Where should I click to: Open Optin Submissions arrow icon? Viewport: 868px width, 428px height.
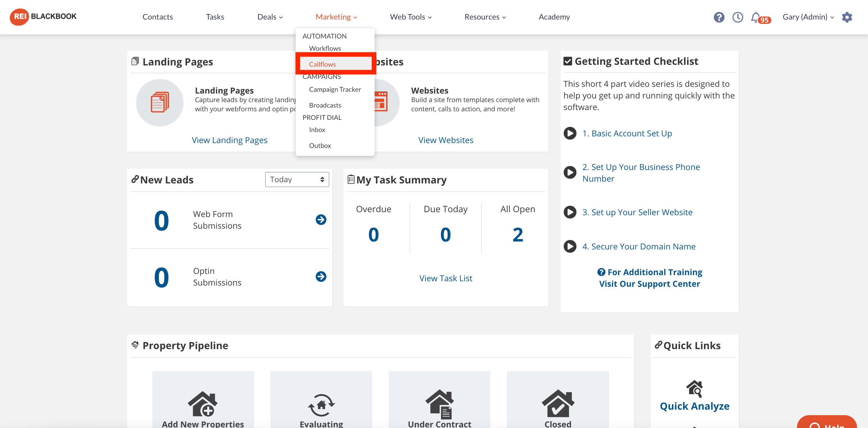tap(321, 277)
